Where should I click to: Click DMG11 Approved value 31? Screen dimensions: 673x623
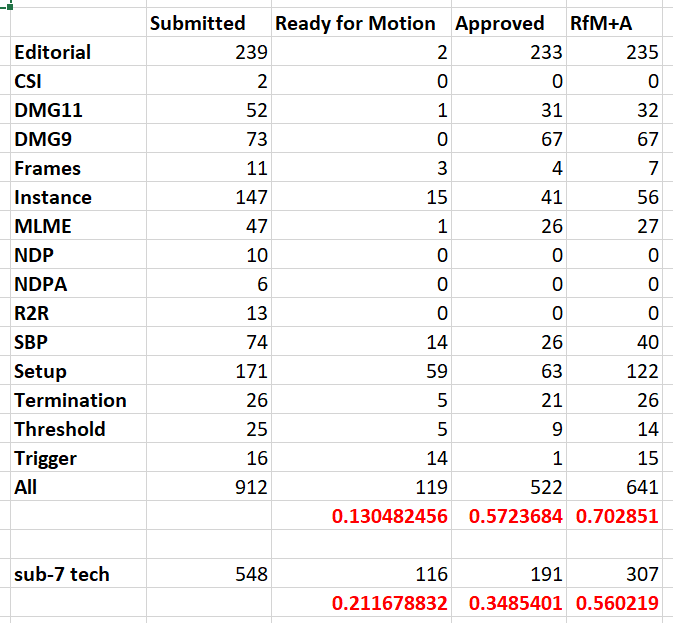tap(509, 109)
